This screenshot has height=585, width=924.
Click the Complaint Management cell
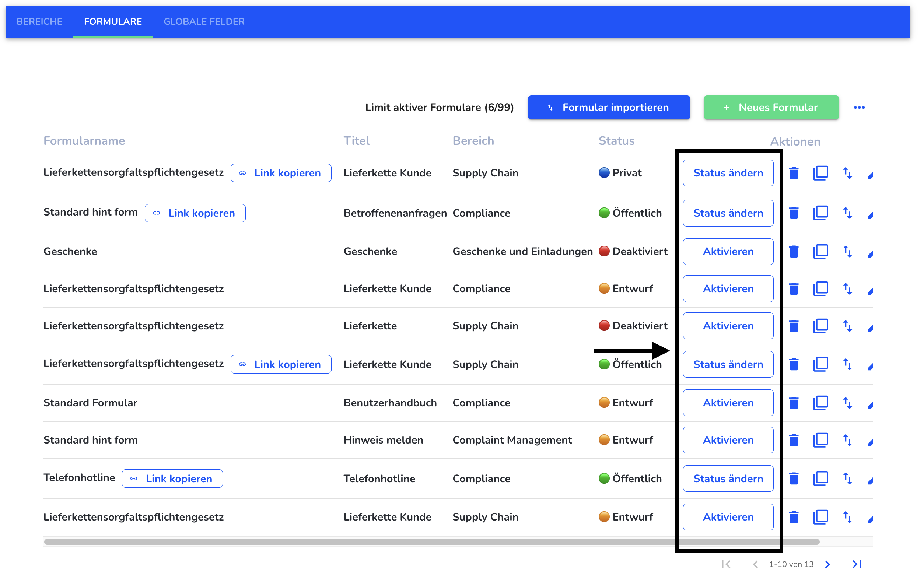click(512, 440)
